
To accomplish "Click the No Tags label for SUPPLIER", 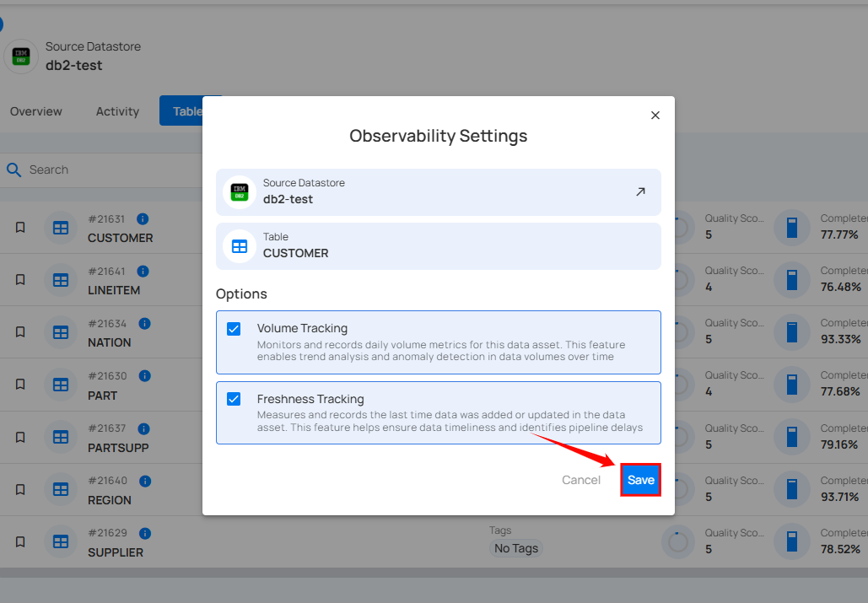I will [x=515, y=548].
